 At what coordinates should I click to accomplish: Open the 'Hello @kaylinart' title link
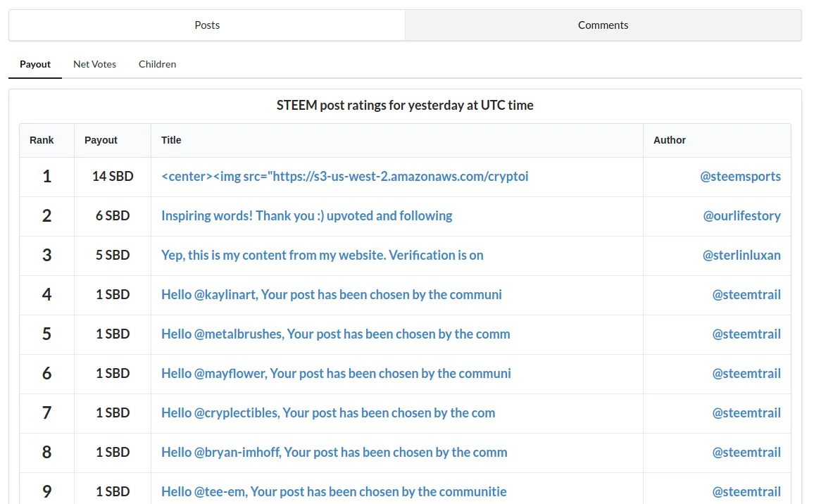332,295
